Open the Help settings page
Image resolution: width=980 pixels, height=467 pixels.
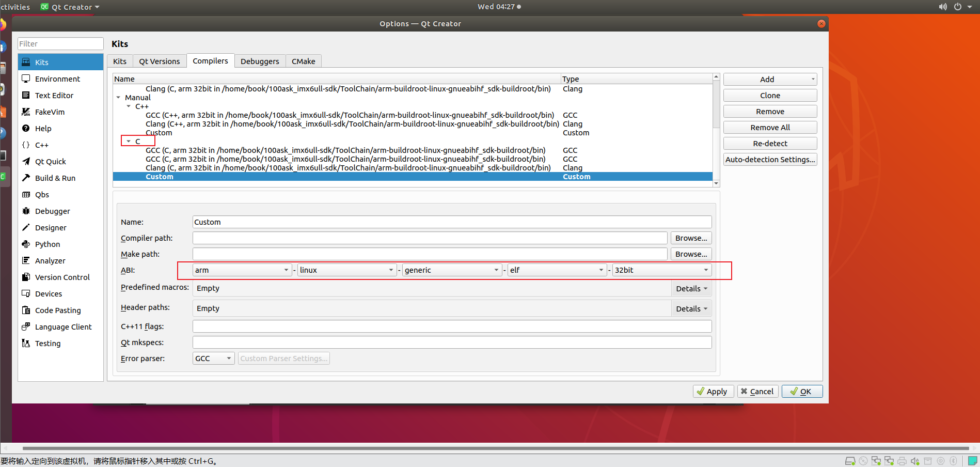pos(43,128)
